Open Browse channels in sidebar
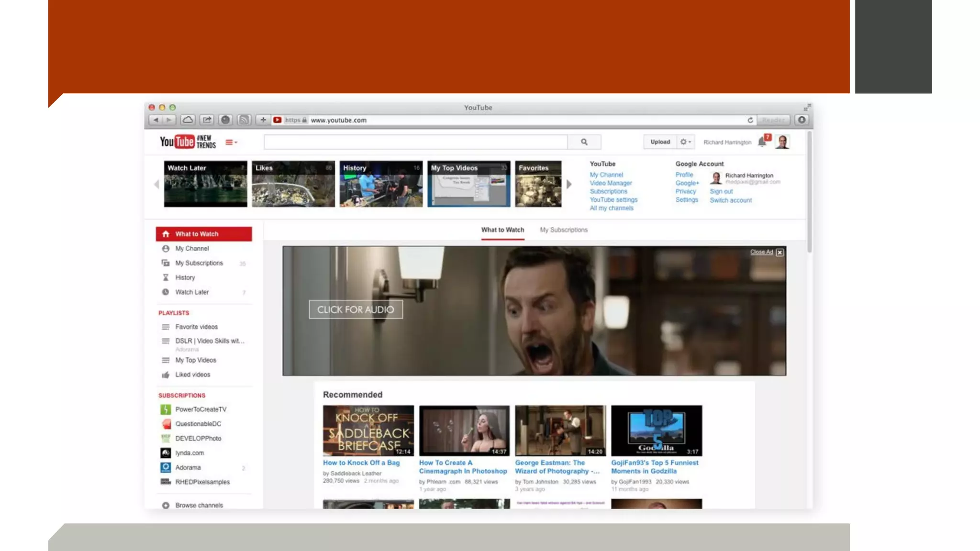The image size is (980, 551). (199, 505)
